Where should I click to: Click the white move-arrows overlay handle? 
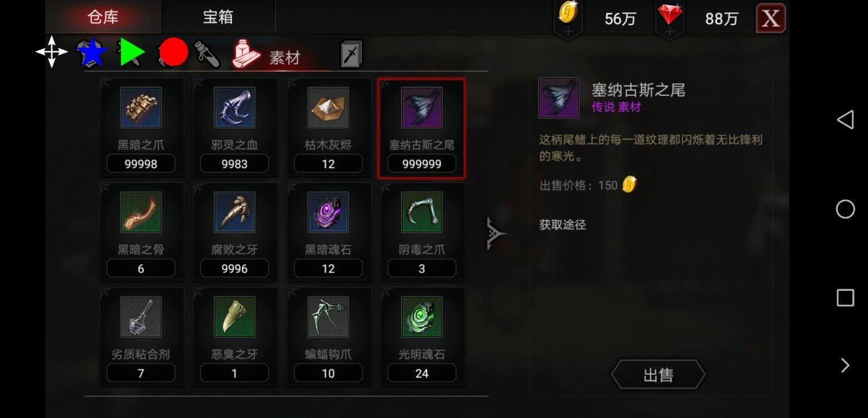coord(52,52)
